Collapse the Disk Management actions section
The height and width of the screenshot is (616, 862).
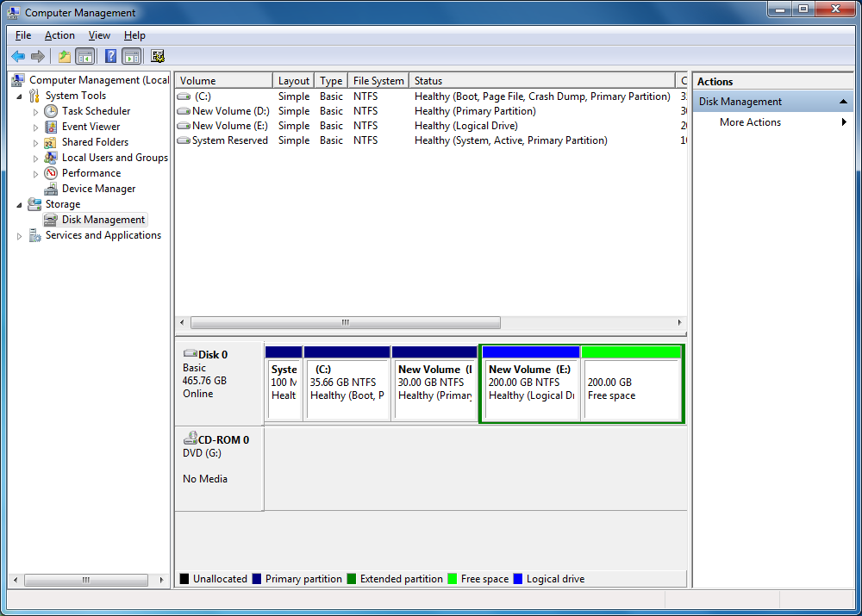tap(843, 102)
